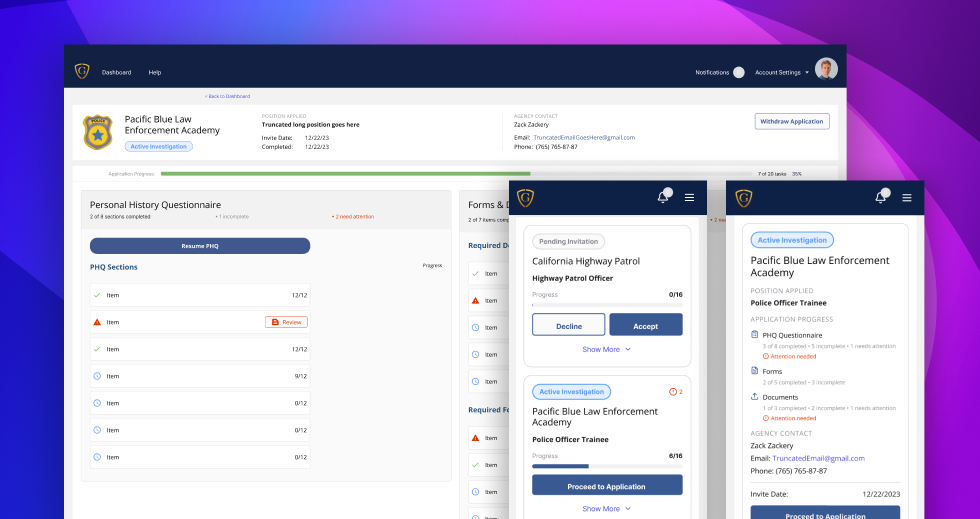
Task: Click bell icon on the mobile card list screen
Action: (663, 198)
